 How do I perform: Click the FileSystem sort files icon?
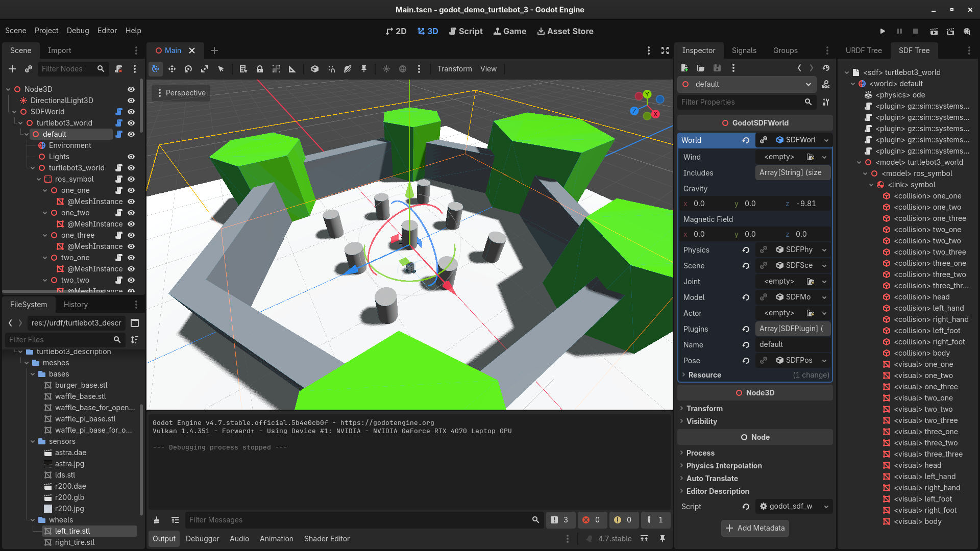click(x=135, y=340)
